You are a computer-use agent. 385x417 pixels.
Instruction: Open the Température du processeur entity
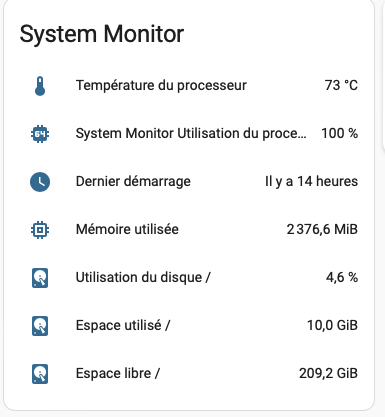pyautogui.click(x=161, y=85)
